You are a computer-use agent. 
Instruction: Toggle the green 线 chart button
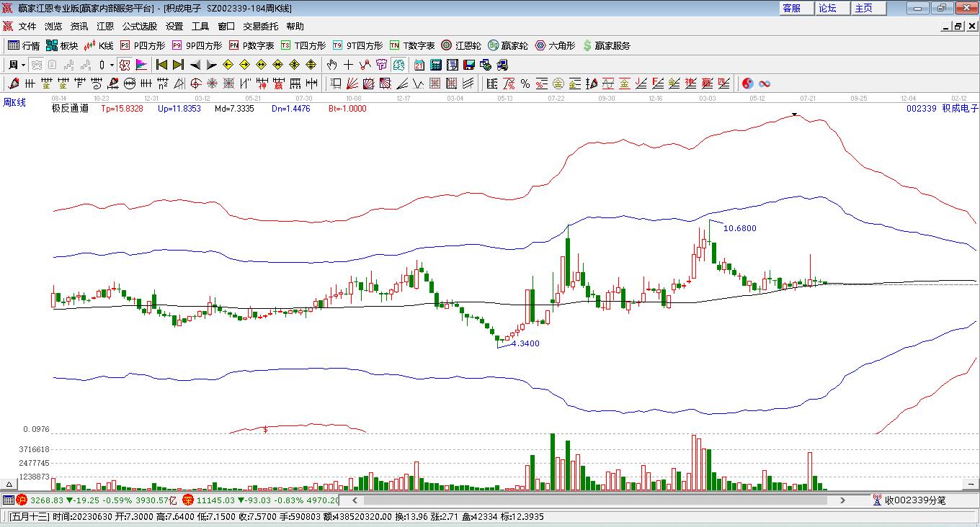pos(398,65)
